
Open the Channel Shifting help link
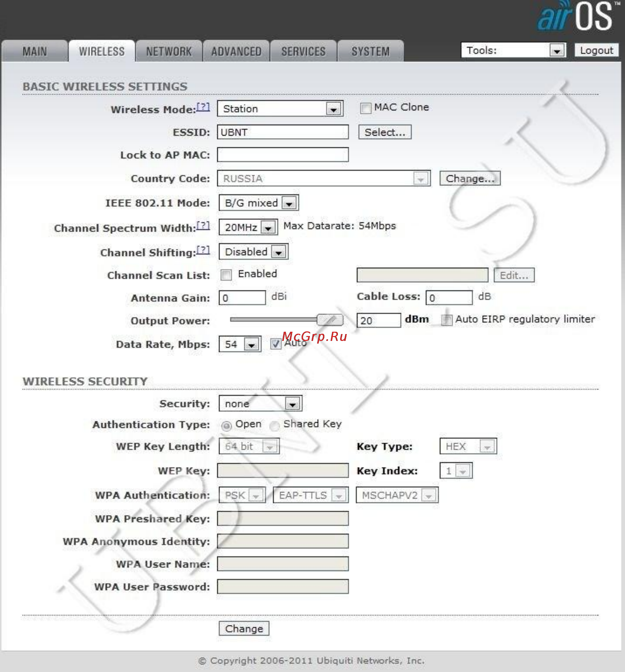pos(203,250)
